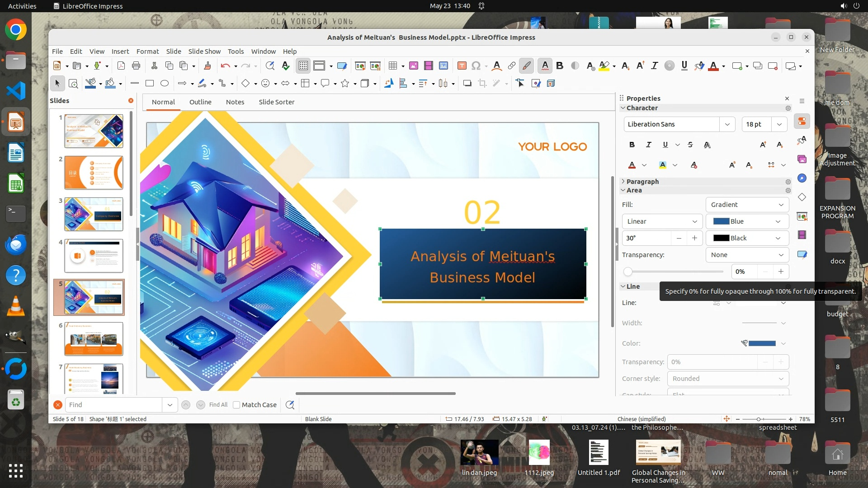The width and height of the screenshot is (868, 488).
Task: Open the Slide Show menu
Action: point(204,52)
